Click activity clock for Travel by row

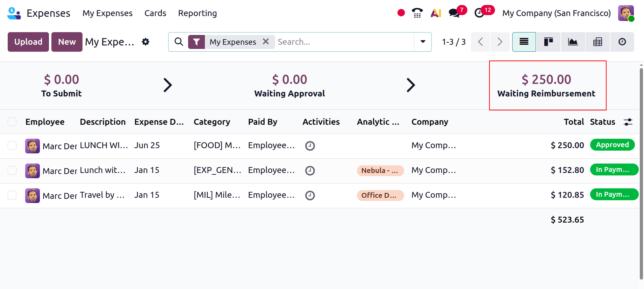tap(310, 195)
